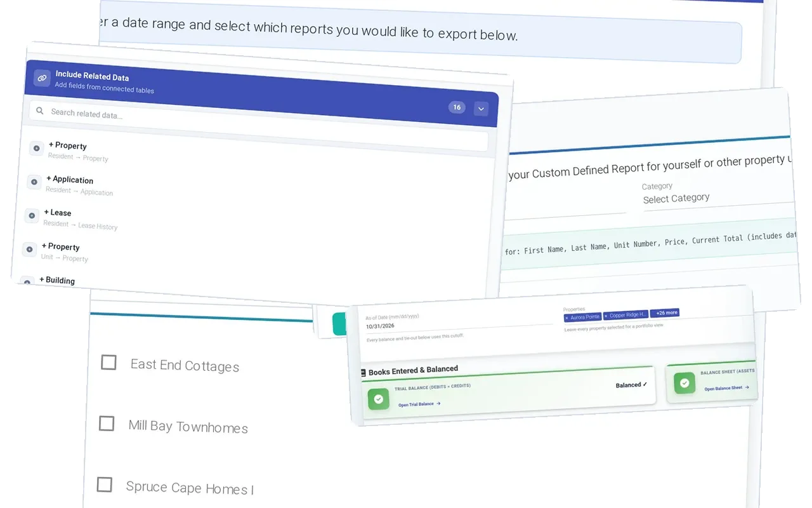Collapse the Include Related Data panel chevron

[481, 109]
